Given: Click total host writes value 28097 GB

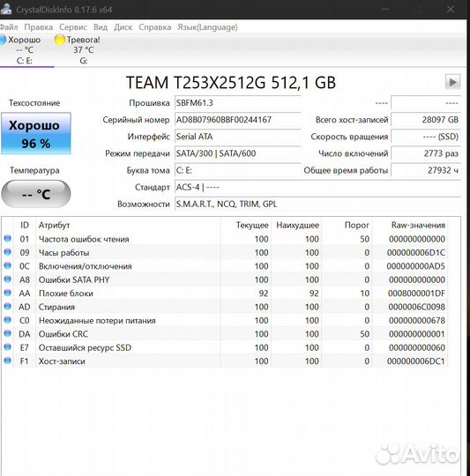Looking at the screenshot, I should pos(426,120).
